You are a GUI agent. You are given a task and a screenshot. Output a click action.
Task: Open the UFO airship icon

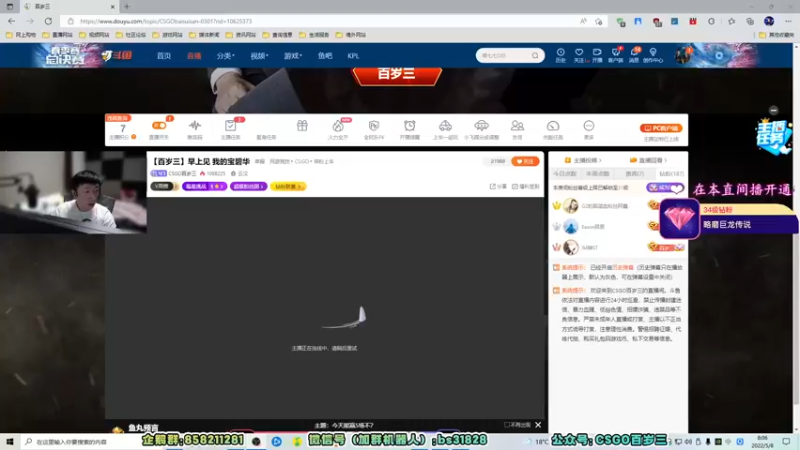481,126
